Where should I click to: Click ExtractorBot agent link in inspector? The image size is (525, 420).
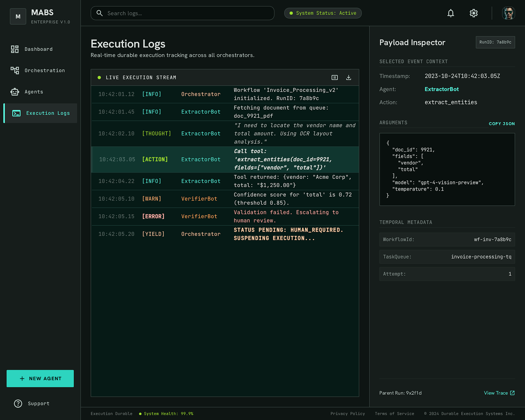[442, 89]
